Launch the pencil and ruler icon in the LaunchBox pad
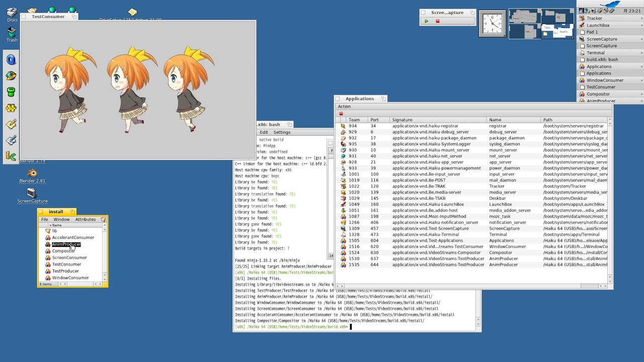This screenshot has width=644, height=362. 11,124
